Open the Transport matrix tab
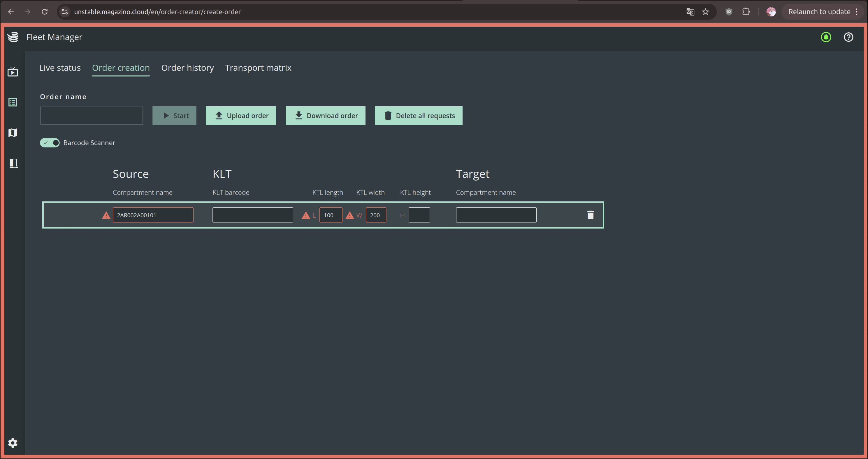The height and width of the screenshot is (459, 868). point(258,68)
